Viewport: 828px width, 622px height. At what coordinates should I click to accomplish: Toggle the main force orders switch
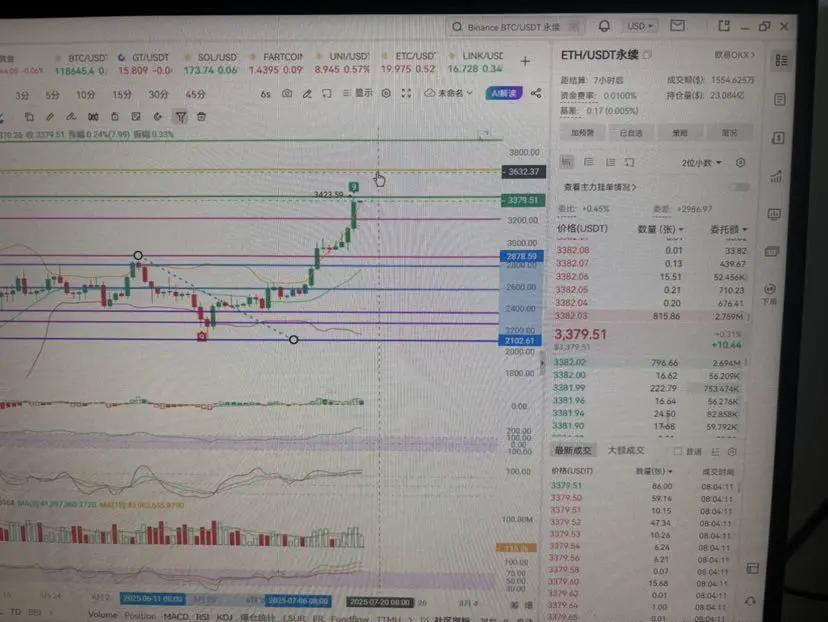coord(739,187)
